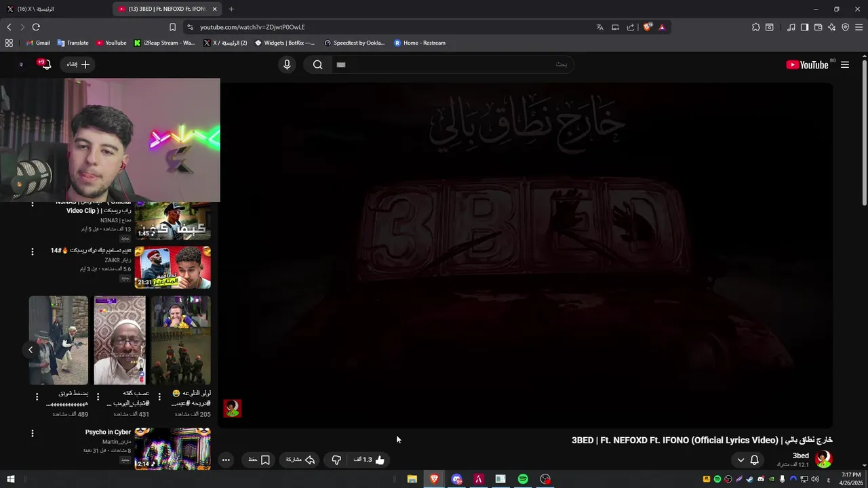Open short with 431 ألف views

coord(119,340)
